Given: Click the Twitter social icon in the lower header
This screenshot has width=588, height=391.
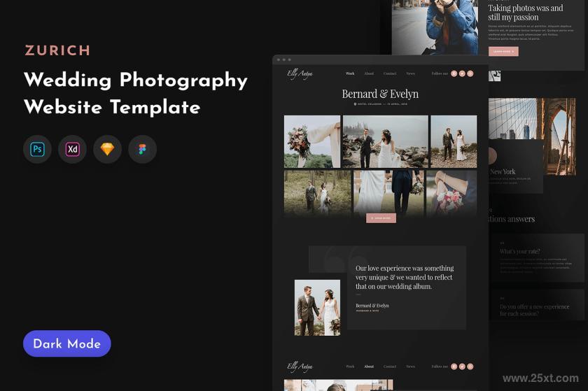Looking at the screenshot, I should point(462,367).
